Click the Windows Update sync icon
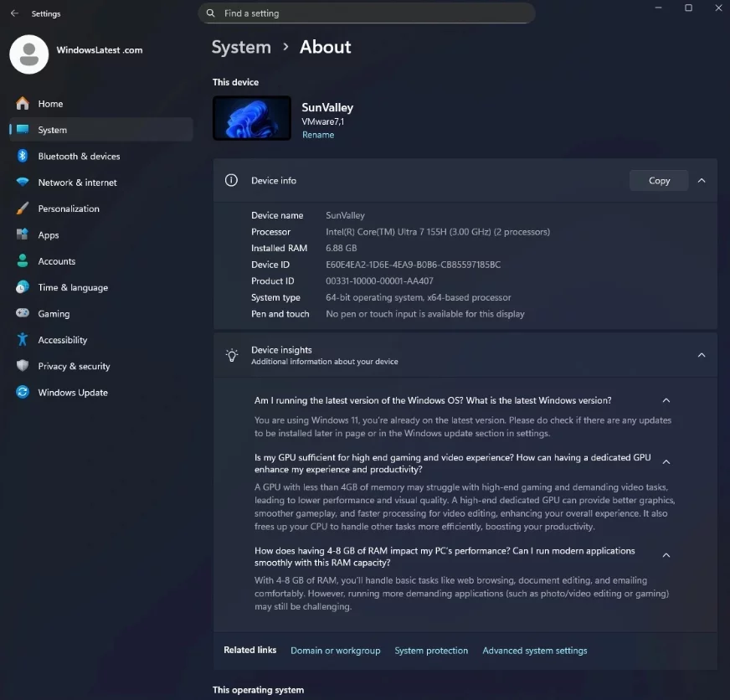This screenshot has width=730, height=700. point(23,392)
